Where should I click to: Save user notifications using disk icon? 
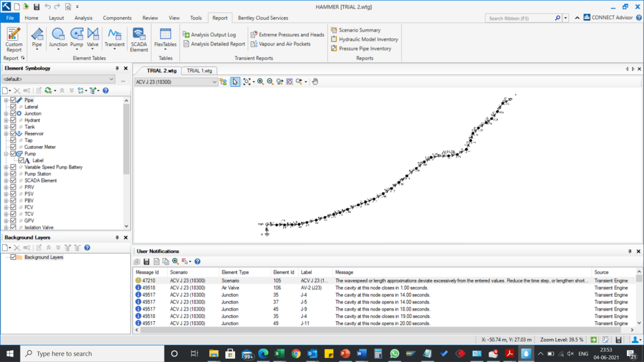[147, 261]
